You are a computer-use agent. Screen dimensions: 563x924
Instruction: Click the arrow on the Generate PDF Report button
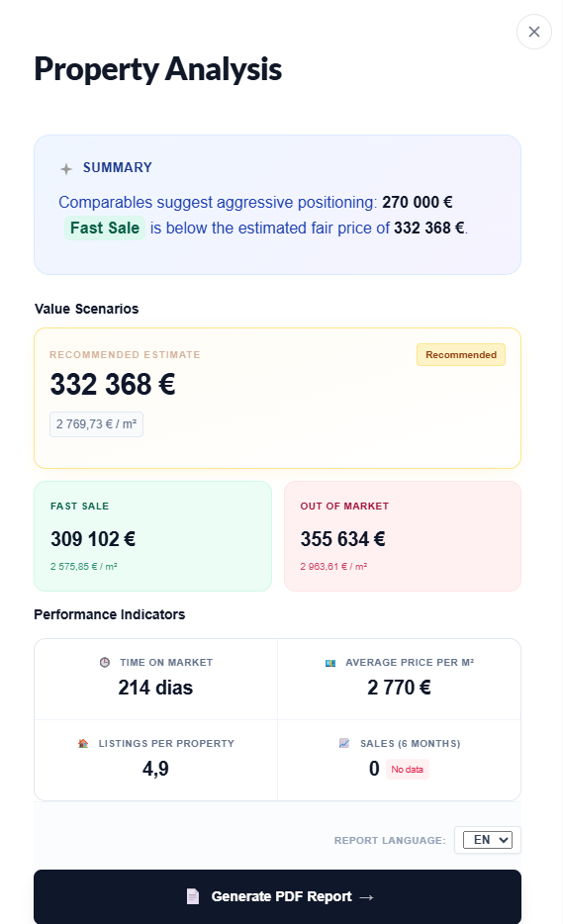366,897
